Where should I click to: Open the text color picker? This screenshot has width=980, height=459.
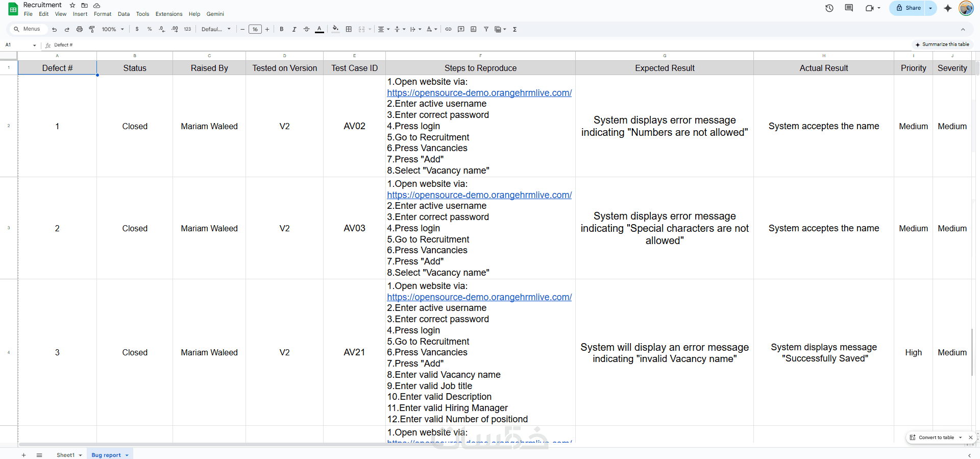click(x=319, y=29)
